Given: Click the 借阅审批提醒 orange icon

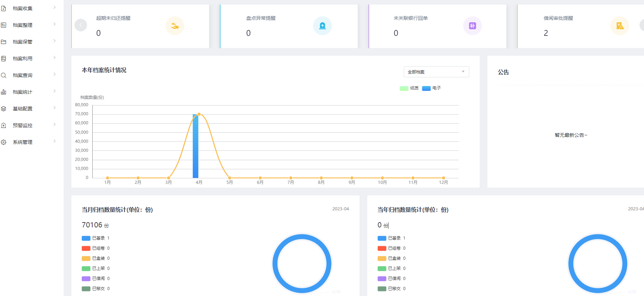Looking at the screenshot, I should [620, 26].
